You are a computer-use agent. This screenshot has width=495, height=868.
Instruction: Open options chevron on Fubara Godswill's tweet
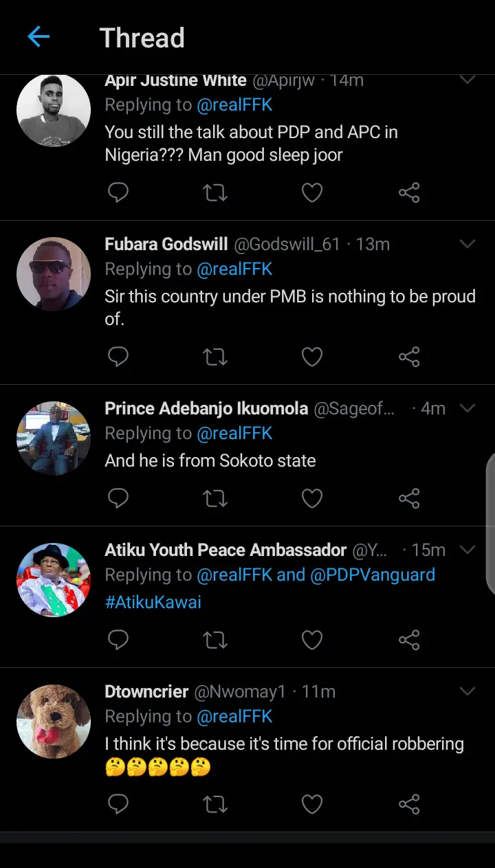tap(467, 244)
